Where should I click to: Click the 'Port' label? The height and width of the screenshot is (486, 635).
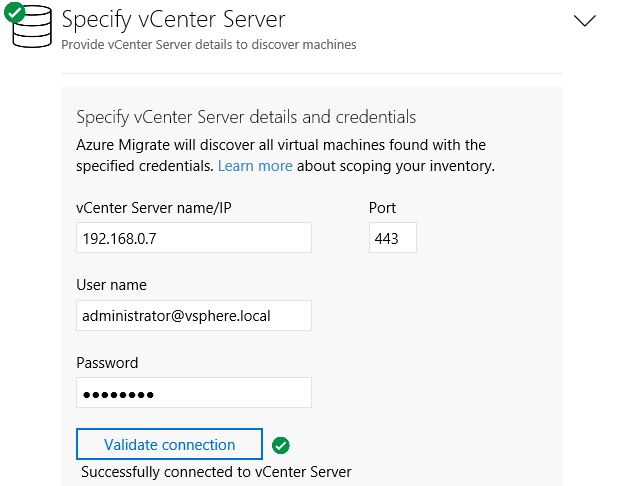[x=382, y=208]
